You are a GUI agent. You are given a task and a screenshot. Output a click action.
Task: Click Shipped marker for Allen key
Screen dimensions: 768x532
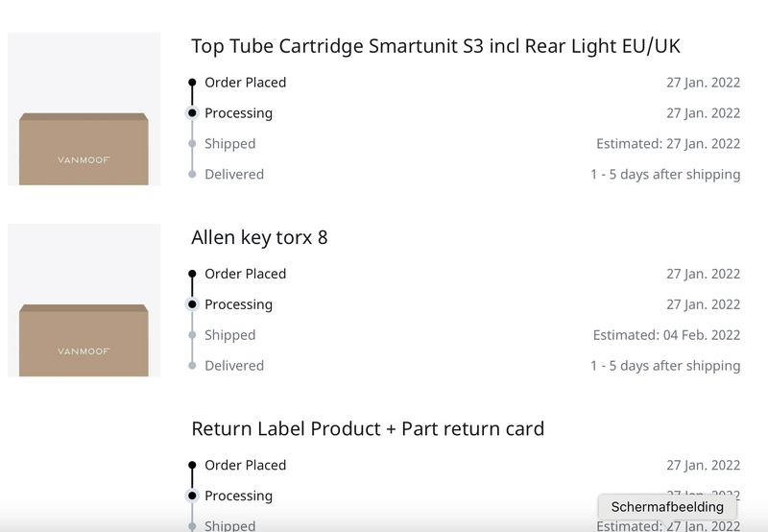(192, 335)
